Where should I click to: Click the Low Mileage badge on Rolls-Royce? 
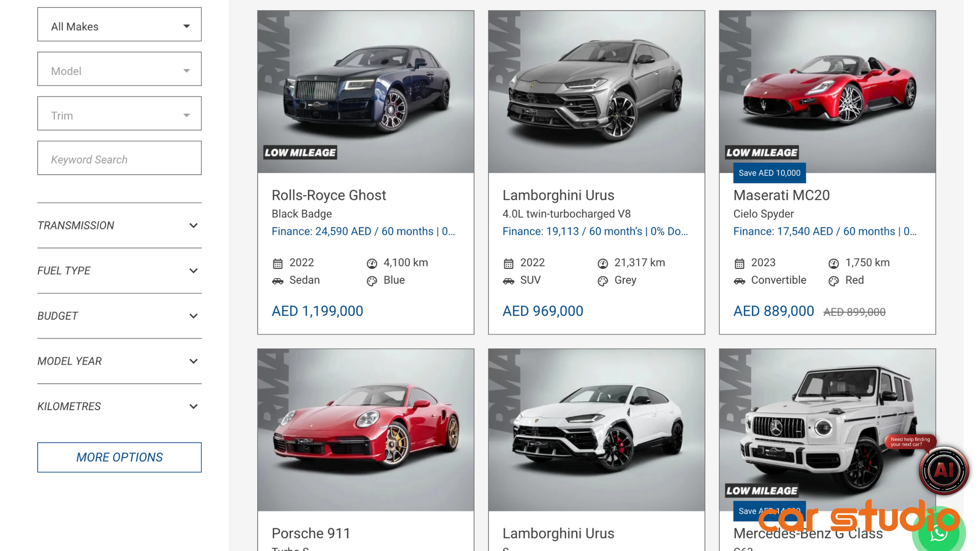pos(300,153)
